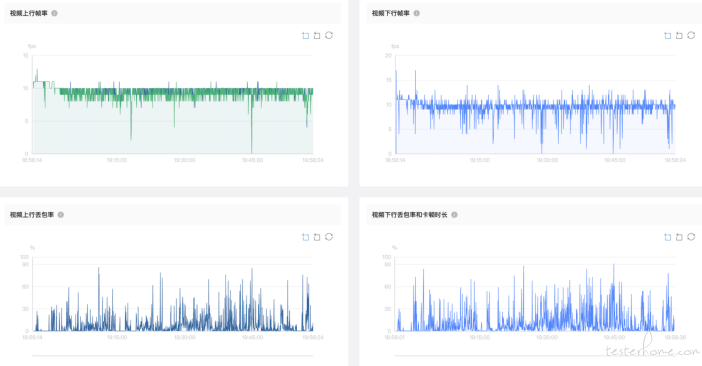This screenshot has width=702, height=366.
Task: Click 19:30:00 axis label on 视频下行帧率 chart
Action: [x=547, y=160]
